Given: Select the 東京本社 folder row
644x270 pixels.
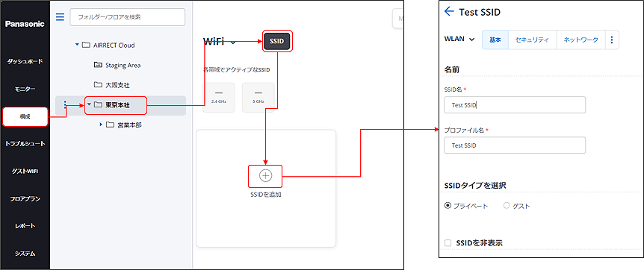Looking at the screenshot, I should [120, 105].
